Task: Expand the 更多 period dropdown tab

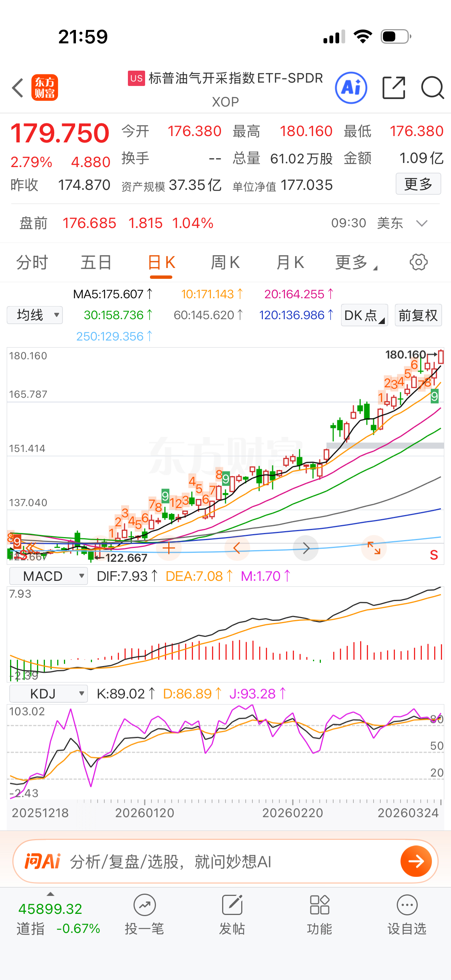Action: pos(356,262)
